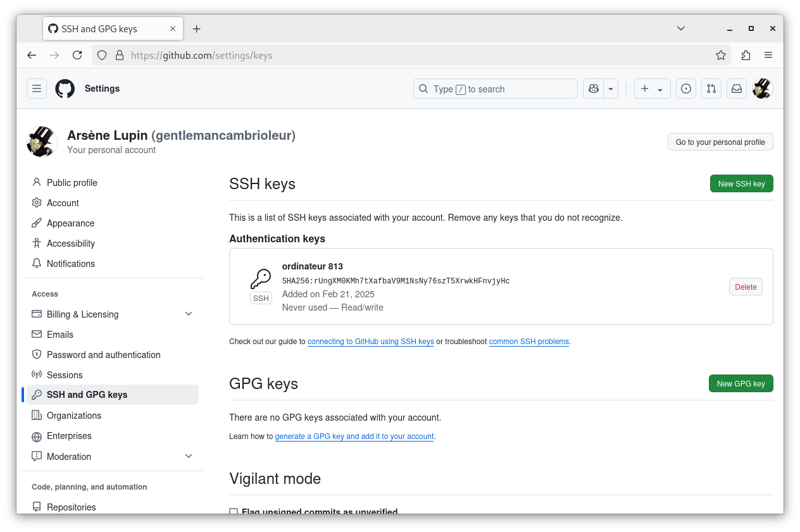Open the Copilot dropdown arrow
Image resolution: width=800 pixels, height=532 pixels.
pos(611,89)
